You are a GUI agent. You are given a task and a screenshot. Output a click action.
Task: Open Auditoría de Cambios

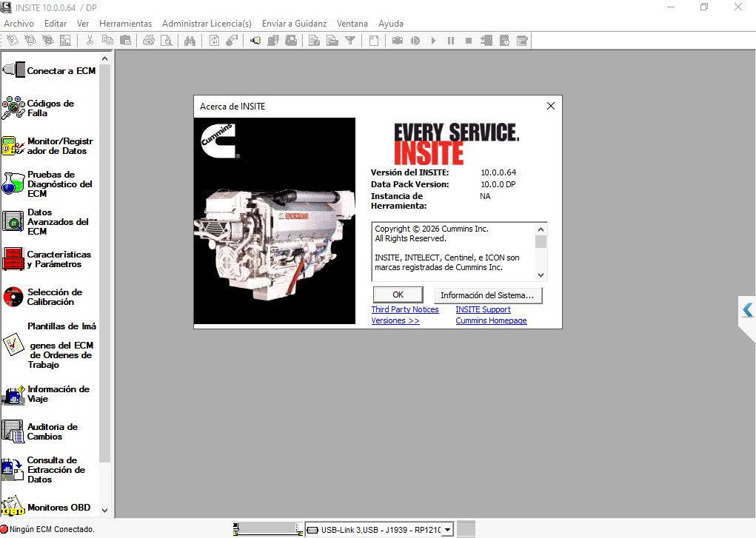(40, 431)
